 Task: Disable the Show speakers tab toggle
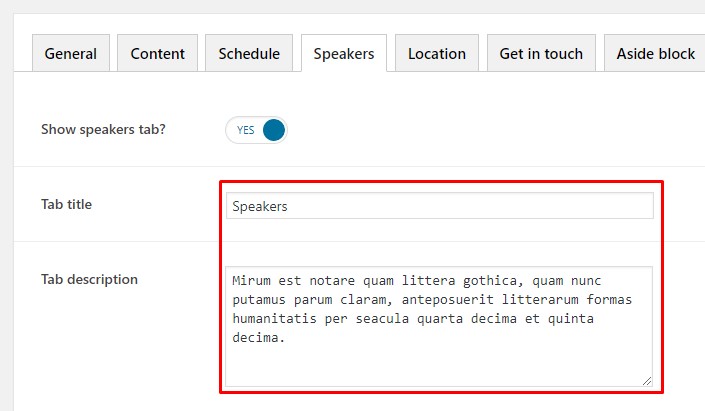(x=257, y=130)
